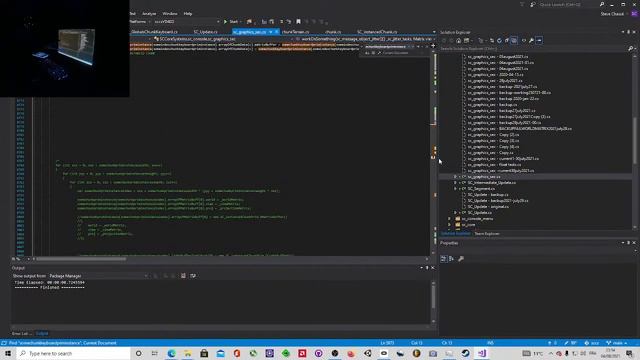Screen dimensions: 640x360
Task: Open the Windows Start menu
Action: click(8, 353)
